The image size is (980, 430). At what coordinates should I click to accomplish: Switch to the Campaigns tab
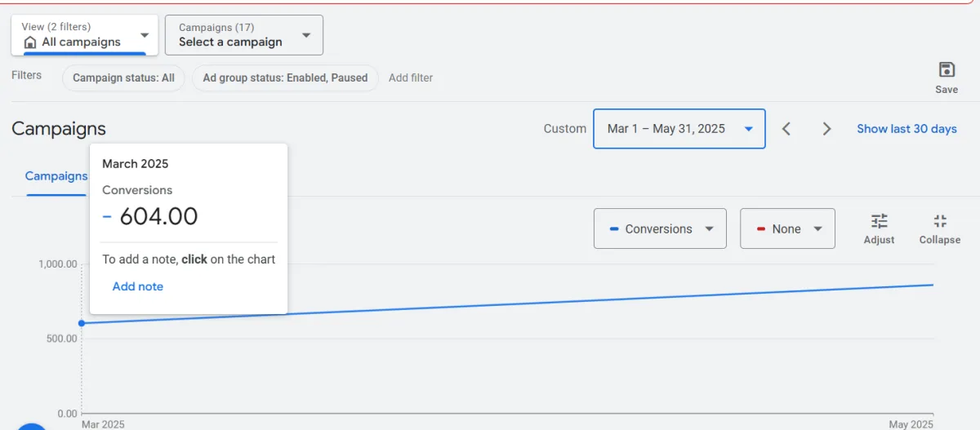pyautogui.click(x=56, y=176)
